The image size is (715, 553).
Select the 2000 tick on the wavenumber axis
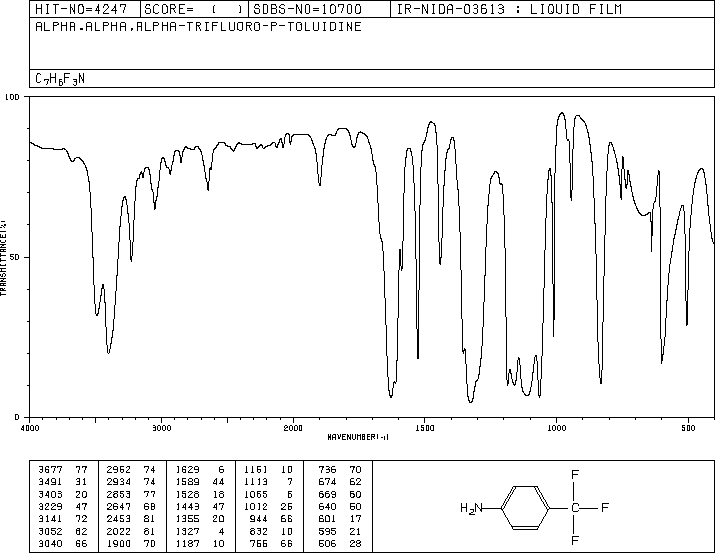[292, 427]
